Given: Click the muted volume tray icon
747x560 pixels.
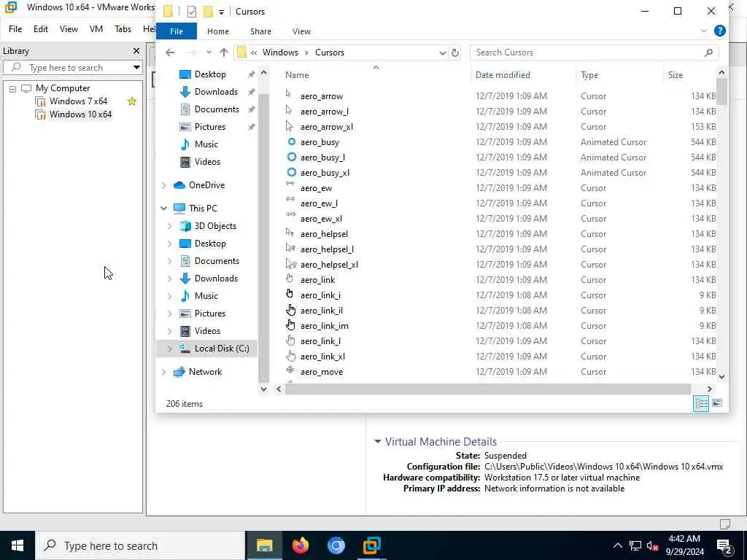Looking at the screenshot, I should coord(652,545).
